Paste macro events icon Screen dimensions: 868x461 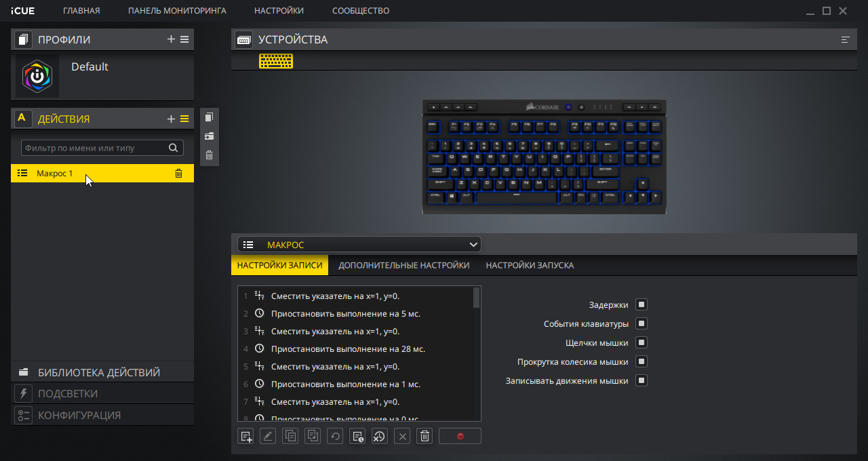click(x=313, y=436)
